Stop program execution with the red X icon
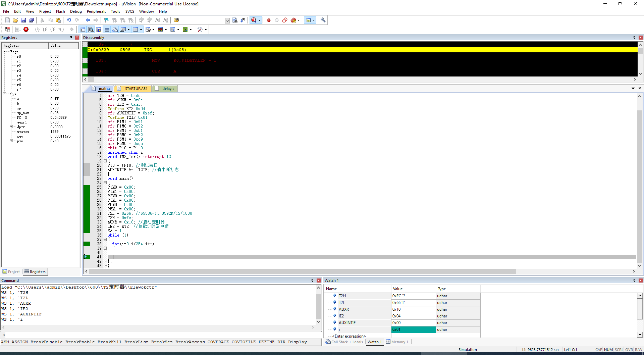 pos(26,30)
